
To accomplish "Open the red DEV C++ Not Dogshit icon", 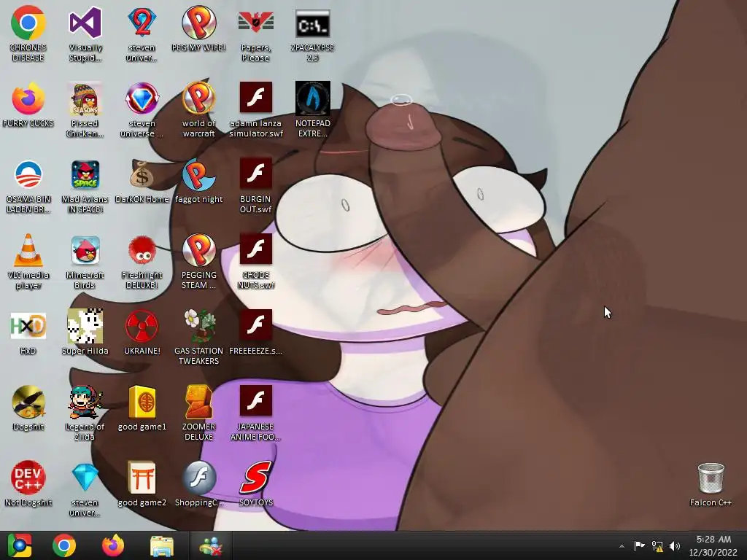I will (28, 484).
